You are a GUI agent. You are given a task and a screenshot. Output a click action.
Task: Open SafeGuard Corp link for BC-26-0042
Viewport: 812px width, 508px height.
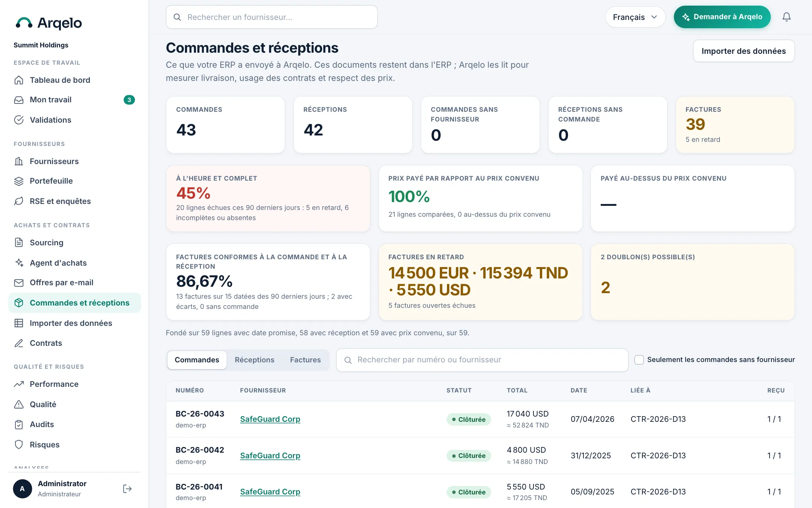(270, 456)
